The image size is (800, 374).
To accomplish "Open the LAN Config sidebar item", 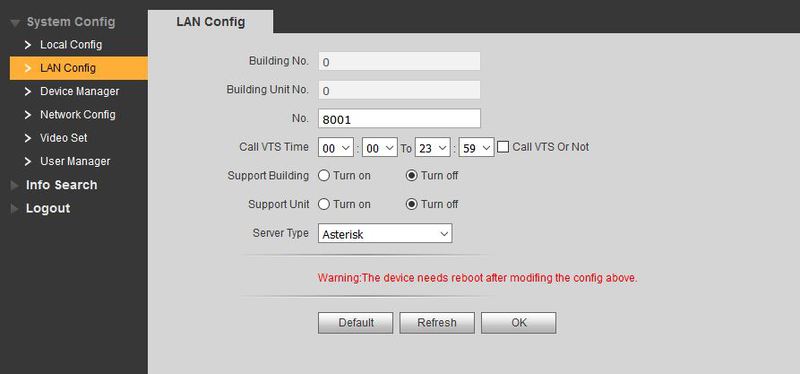I will pos(79,68).
